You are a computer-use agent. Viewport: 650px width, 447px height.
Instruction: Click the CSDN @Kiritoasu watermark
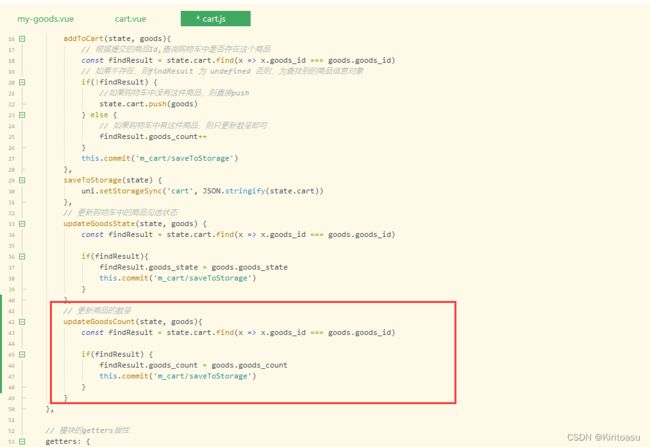(x=603, y=436)
